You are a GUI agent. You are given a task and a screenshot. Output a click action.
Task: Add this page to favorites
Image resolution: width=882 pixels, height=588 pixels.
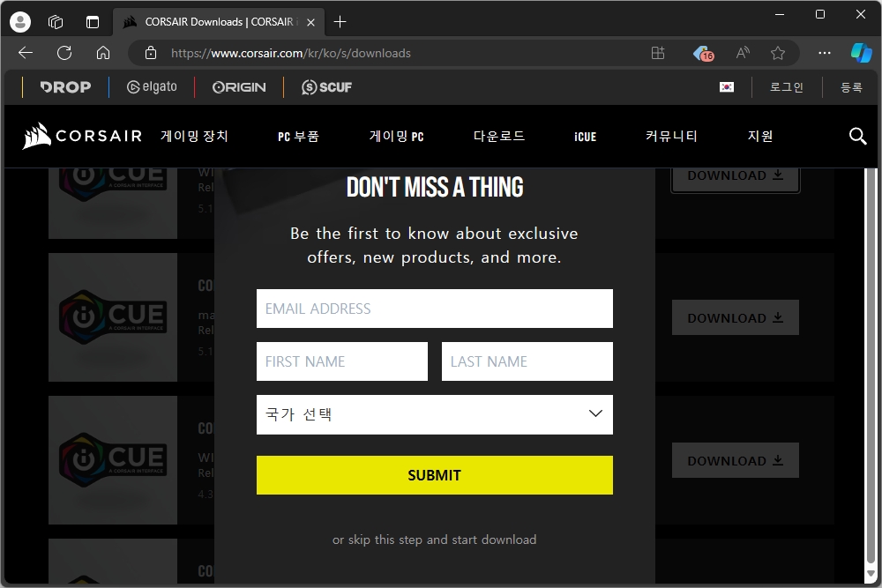778,53
